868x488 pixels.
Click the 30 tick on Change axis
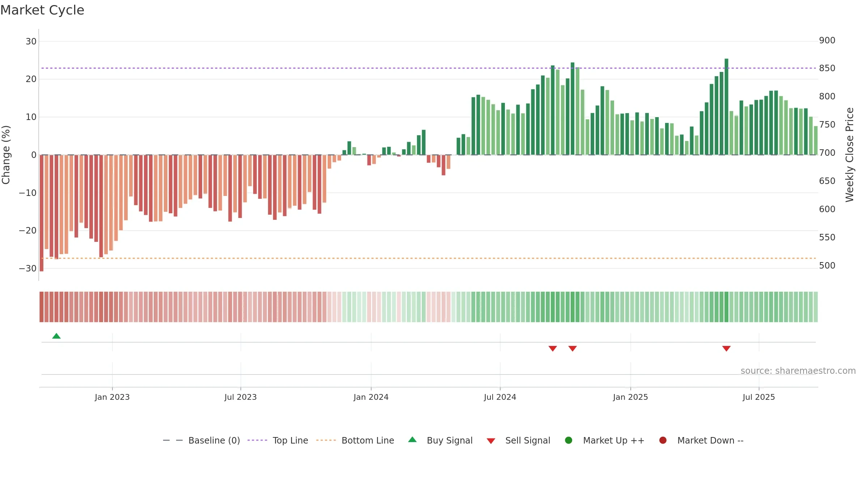[x=31, y=41]
